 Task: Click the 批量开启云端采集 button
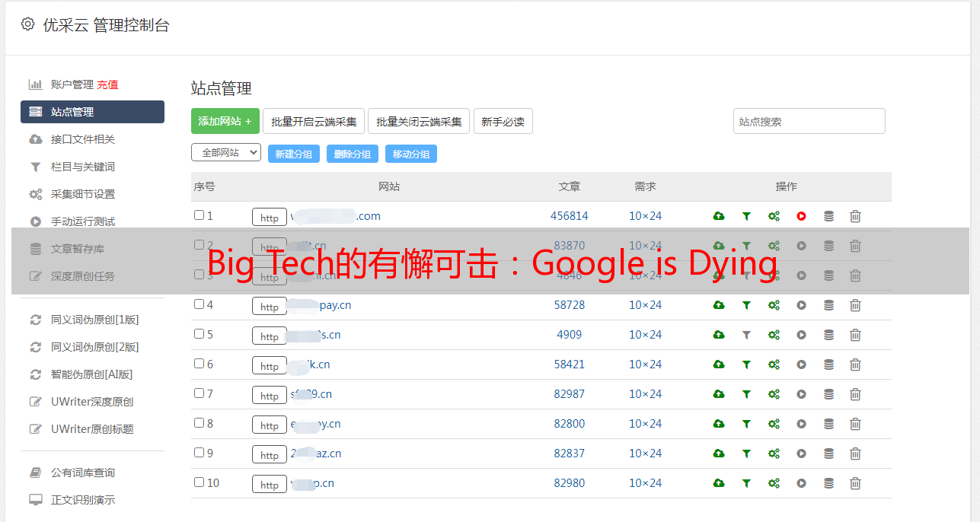click(314, 121)
